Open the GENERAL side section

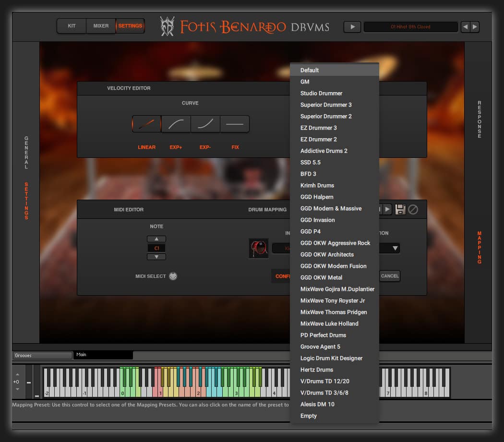[26, 152]
